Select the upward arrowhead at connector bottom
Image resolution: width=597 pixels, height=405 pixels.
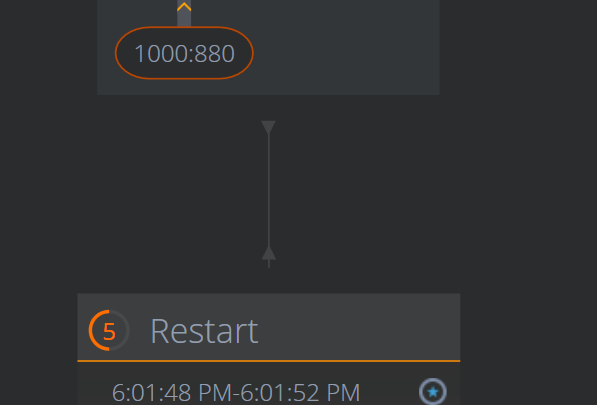269,254
